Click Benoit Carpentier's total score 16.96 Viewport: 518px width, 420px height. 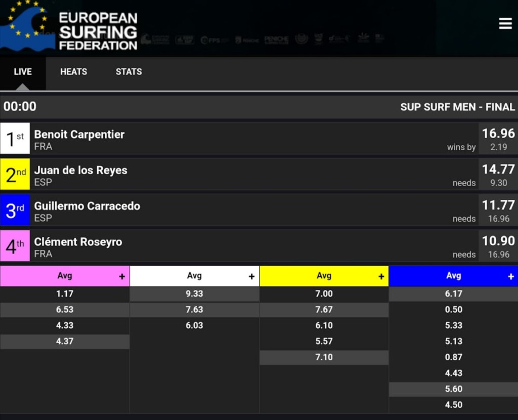[x=498, y=134]
